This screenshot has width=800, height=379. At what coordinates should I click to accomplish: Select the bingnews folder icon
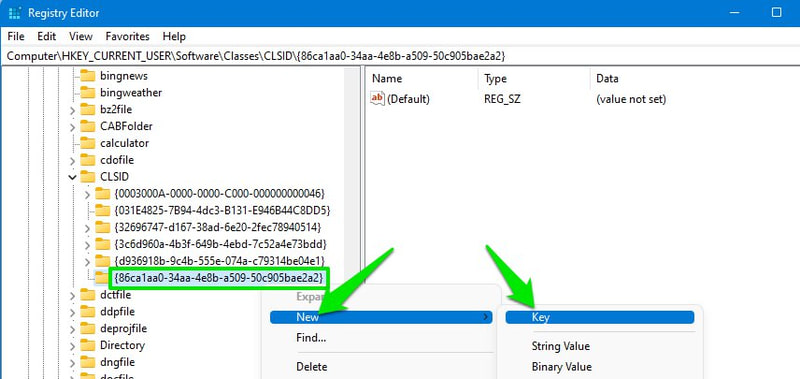[88, 76]
